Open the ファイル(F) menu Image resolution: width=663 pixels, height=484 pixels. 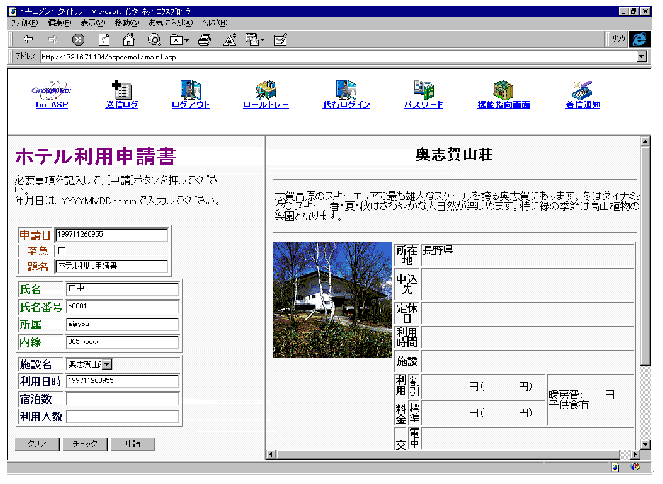pos(25,23)
